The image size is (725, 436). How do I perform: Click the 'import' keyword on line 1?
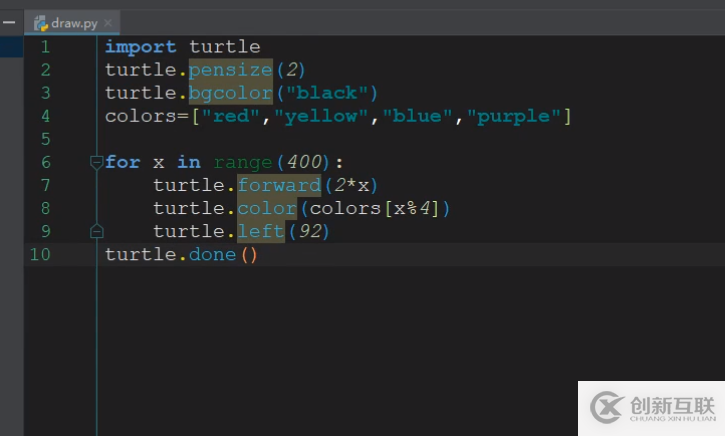[x=141, y=47]
